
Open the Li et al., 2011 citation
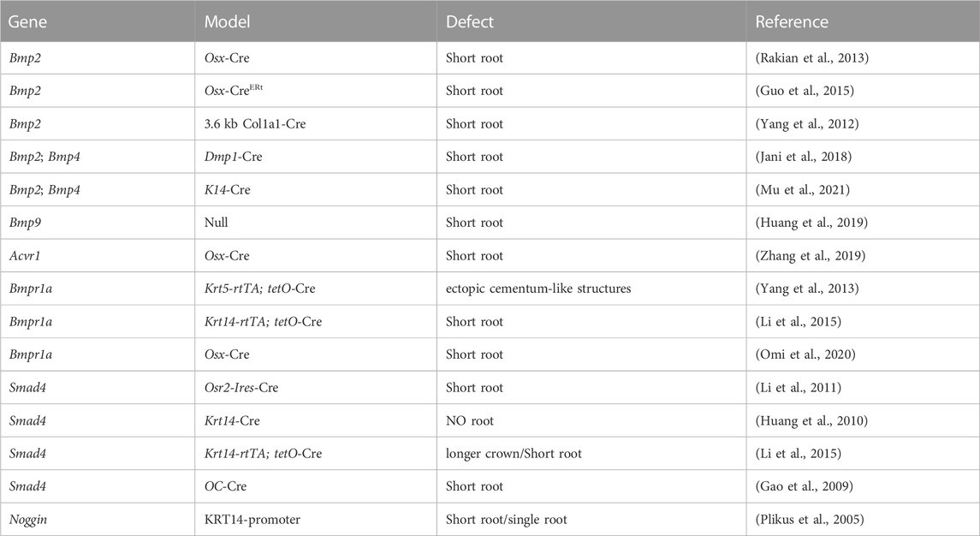[799, 387]
